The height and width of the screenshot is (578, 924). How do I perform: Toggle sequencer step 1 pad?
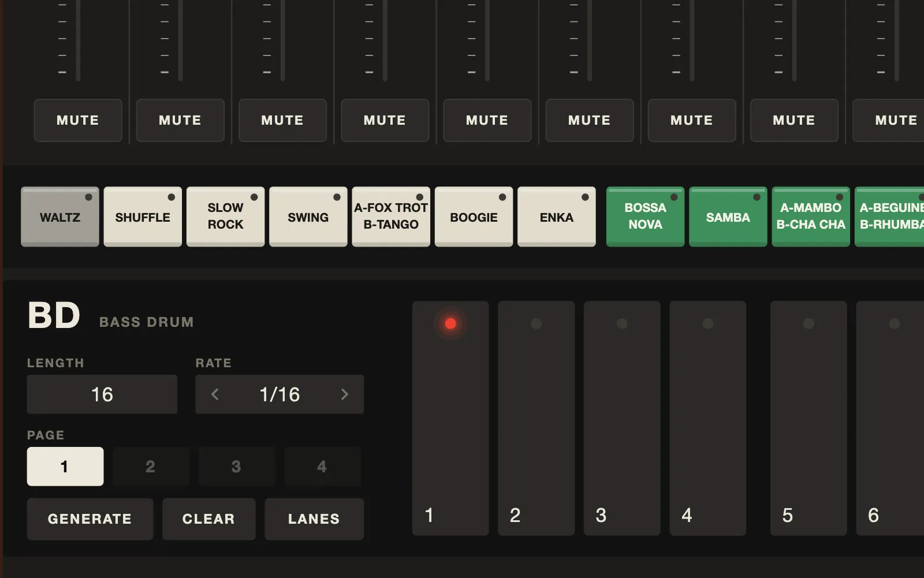pos(450,418)
